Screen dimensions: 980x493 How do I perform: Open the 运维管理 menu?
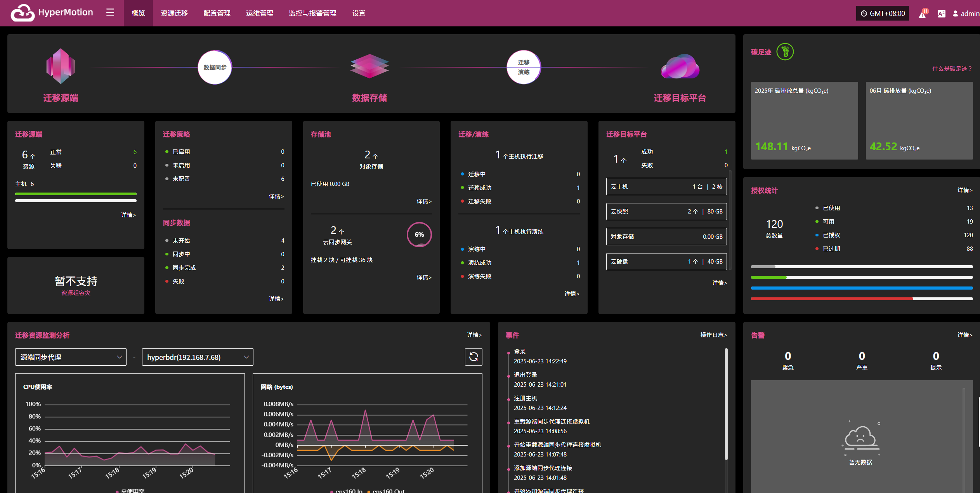click(260, 13)
